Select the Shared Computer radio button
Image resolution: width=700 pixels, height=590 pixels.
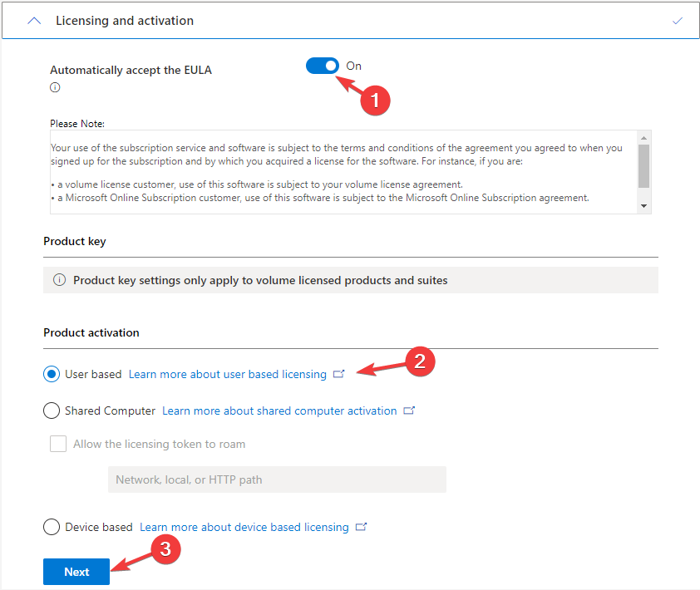(52, 411)
